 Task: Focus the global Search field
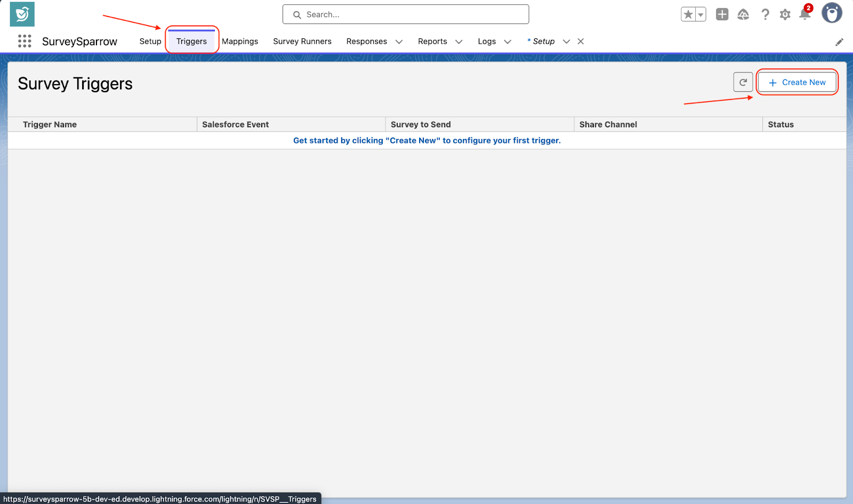click(406, 14)
